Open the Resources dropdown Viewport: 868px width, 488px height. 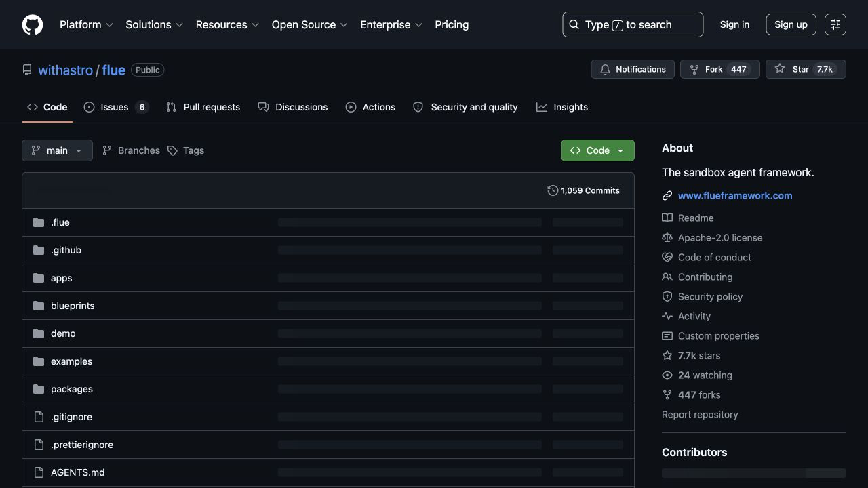coord(227,24)
